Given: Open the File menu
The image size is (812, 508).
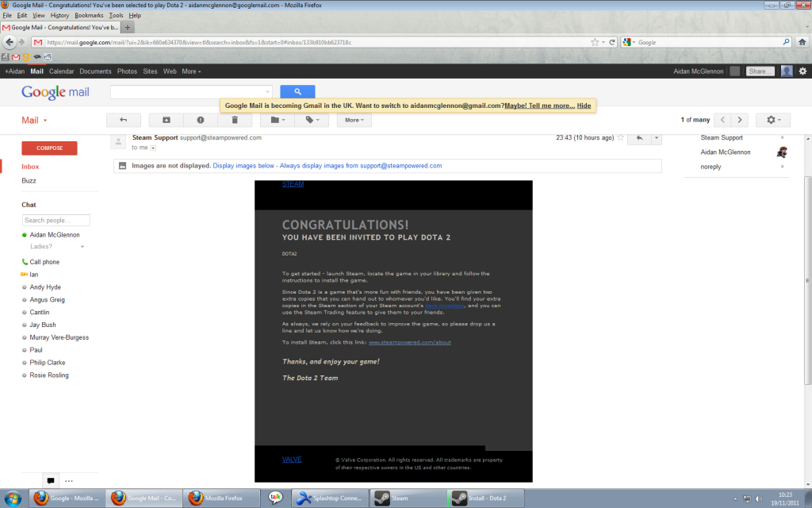Looking at the screenshot, I should 7,16.
